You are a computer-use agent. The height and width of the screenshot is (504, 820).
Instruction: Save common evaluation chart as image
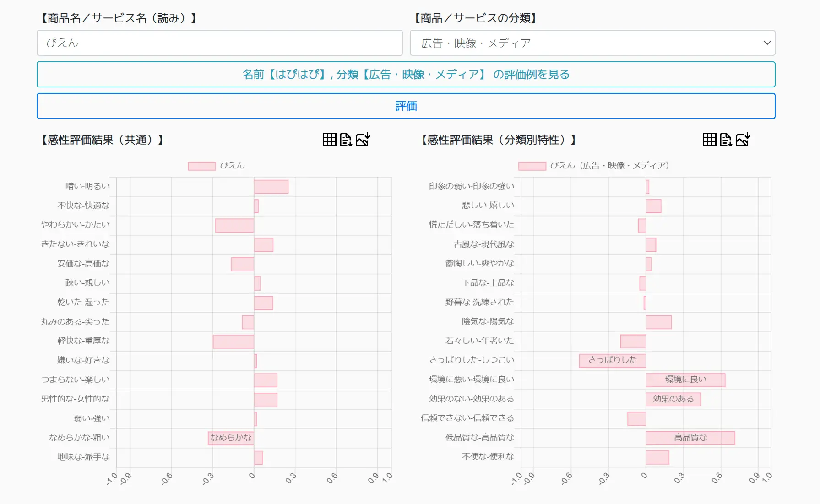click(x=363, y=140)
